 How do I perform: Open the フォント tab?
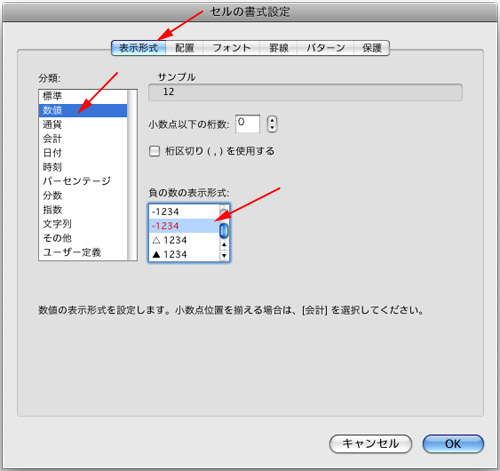click(231, 48)
